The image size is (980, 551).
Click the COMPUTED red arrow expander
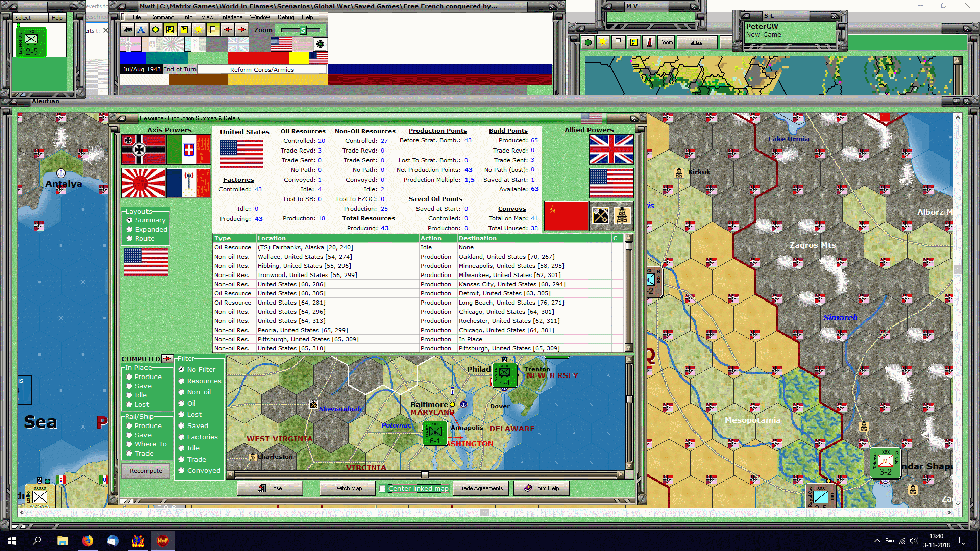point(167,359)
